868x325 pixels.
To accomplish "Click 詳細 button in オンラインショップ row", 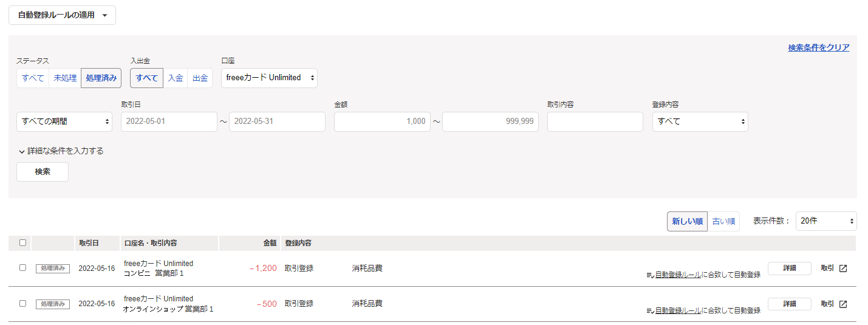I will coord(790,304).
